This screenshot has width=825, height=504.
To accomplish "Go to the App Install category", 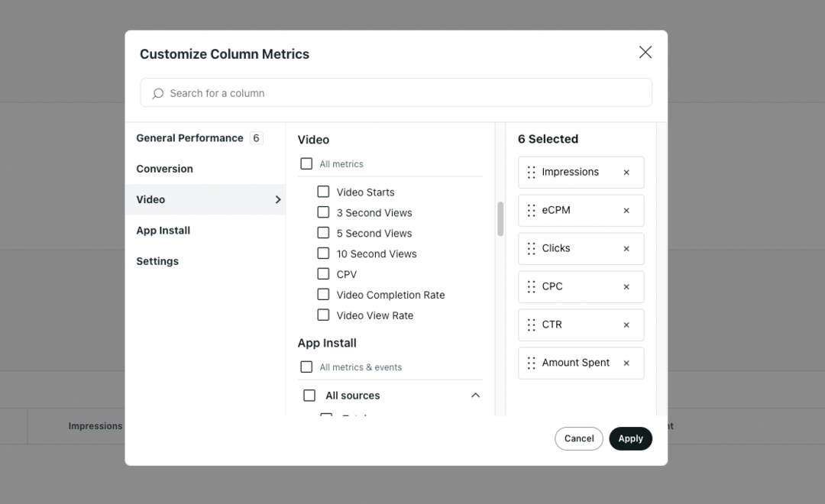I will click(x=163, y=231).
